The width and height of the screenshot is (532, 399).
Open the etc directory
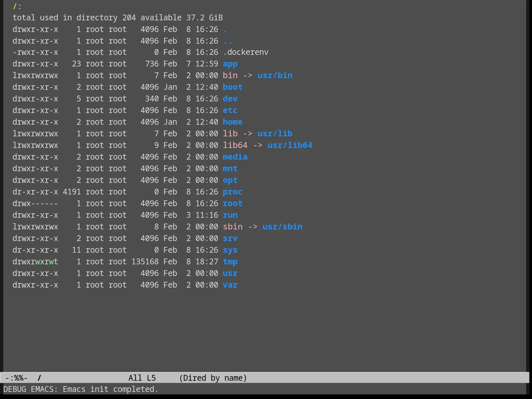pyautogui.click(x=230, y=111)
